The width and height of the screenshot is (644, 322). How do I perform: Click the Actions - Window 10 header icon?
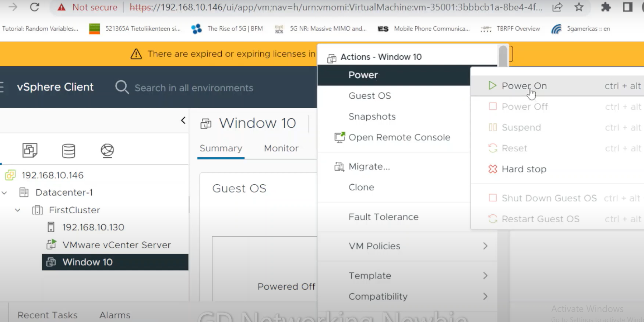coord(332,58)
